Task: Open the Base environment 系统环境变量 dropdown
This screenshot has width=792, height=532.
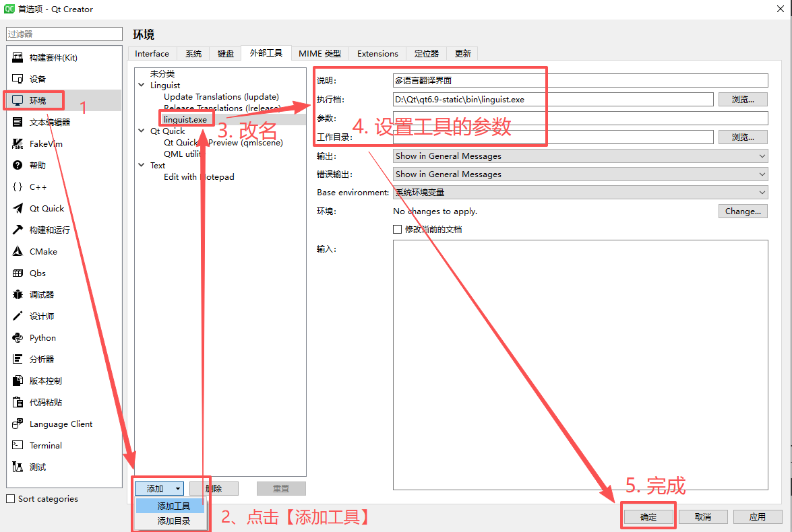Action: click(x=580, y=193)
